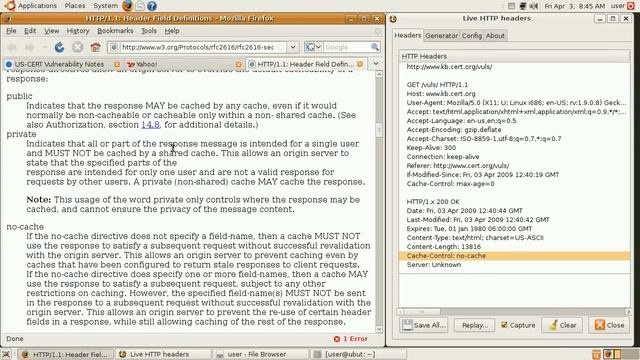Click the Replay... button
Screen dimensions: 640x360
coord(475,325)
